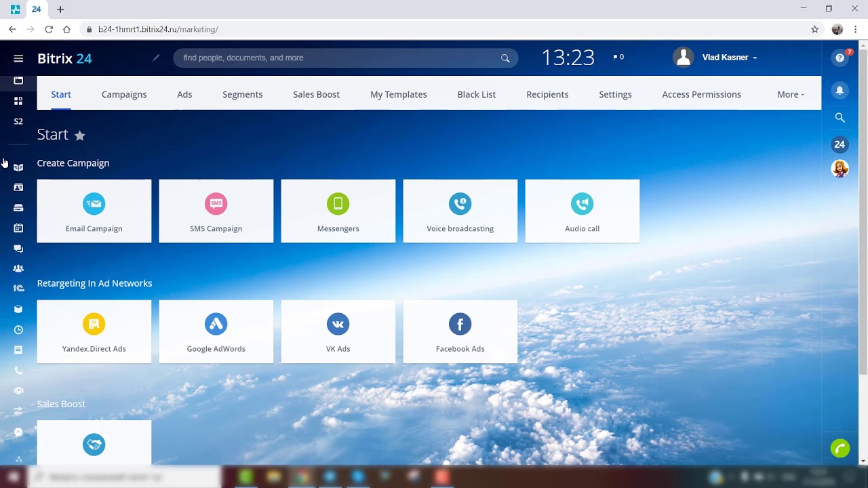Viewport: 868px width, 488px height.
Task: Click the Audio call icon
Action: 583,203
